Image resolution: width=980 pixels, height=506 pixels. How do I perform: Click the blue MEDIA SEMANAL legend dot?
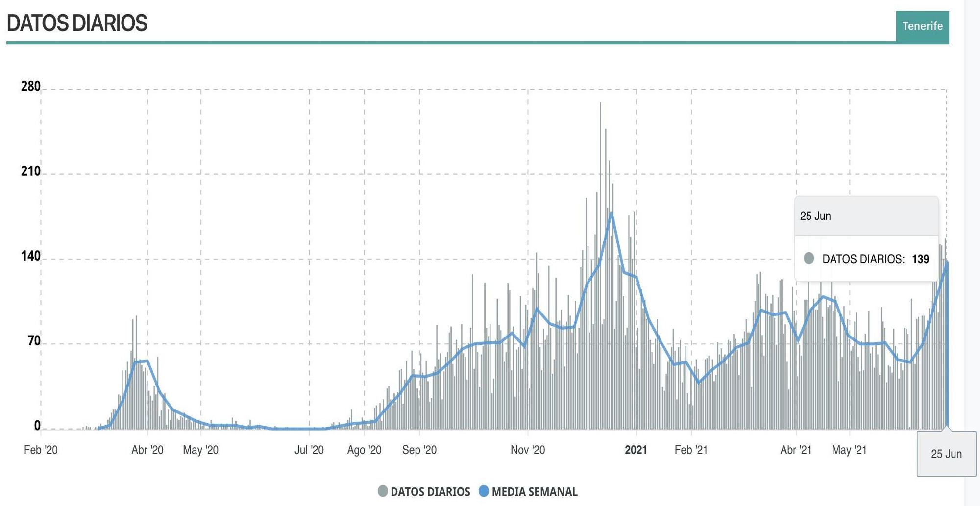483,490
